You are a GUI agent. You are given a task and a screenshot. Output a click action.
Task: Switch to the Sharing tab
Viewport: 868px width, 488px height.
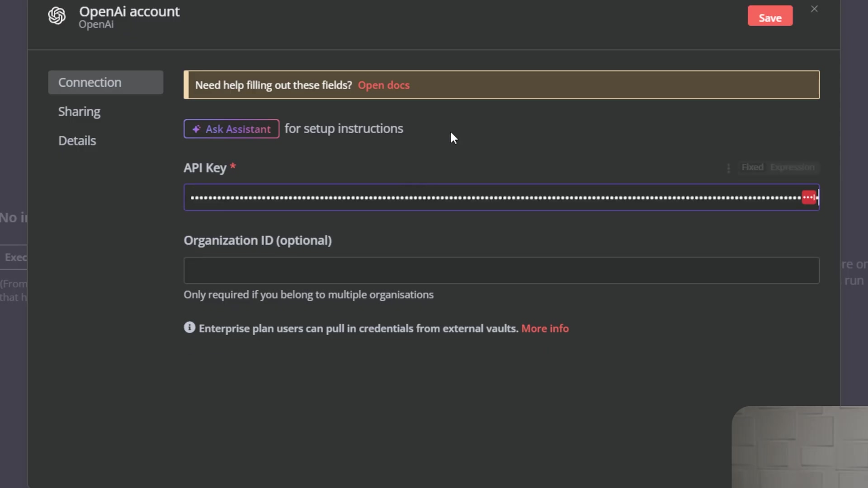(79, 112)
